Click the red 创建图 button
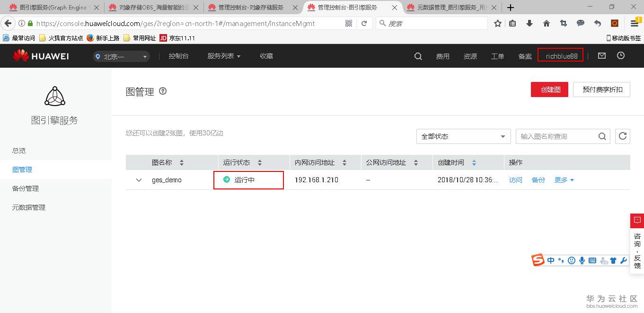The width and height of the screenshot is (644, 313). pyautogui.click(x=549, y=89)
